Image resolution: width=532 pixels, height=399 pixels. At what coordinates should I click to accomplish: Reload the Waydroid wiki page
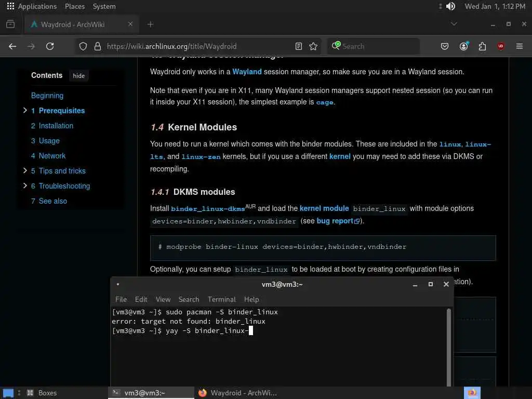(50, 46)
